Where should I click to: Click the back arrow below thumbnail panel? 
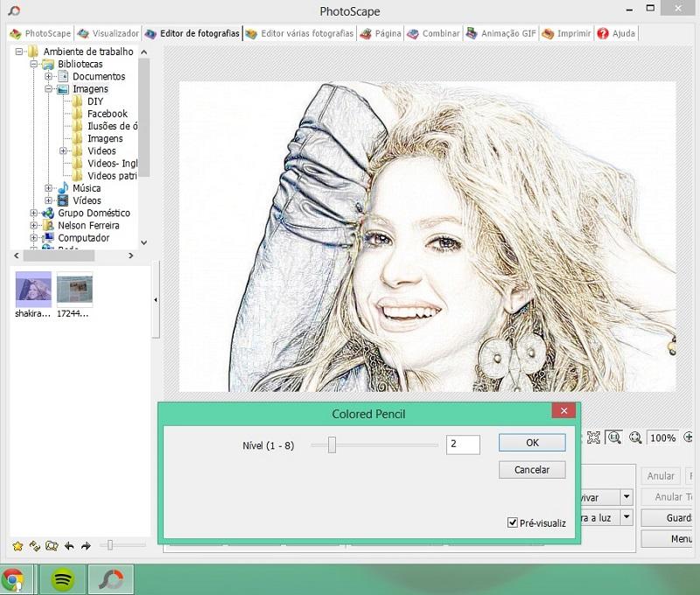pyautogui.click(x=69, y=546)
